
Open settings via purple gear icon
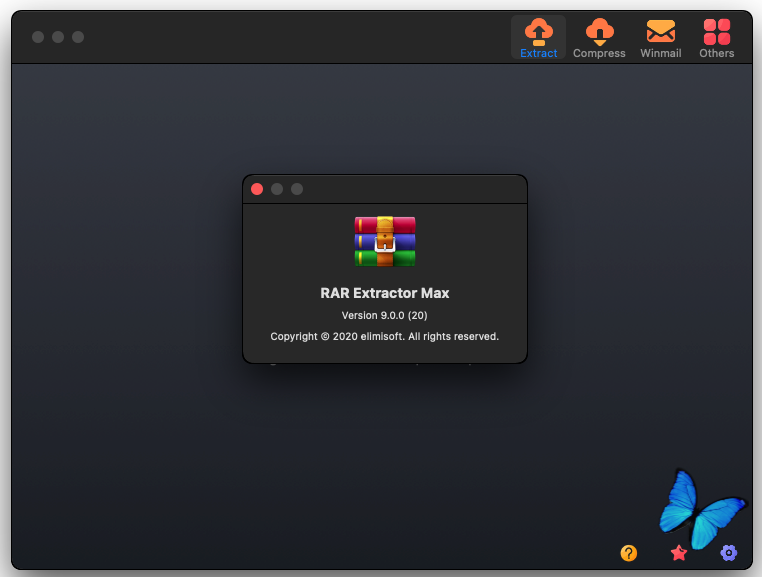[x=728, y=553]
